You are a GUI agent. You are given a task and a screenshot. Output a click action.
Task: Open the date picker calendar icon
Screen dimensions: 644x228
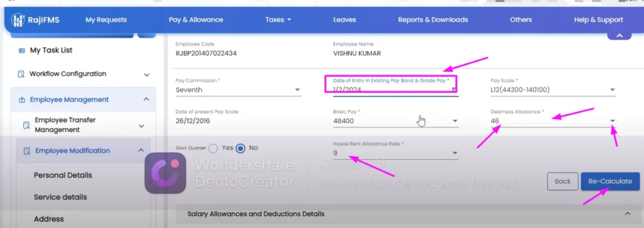(454, 89)
